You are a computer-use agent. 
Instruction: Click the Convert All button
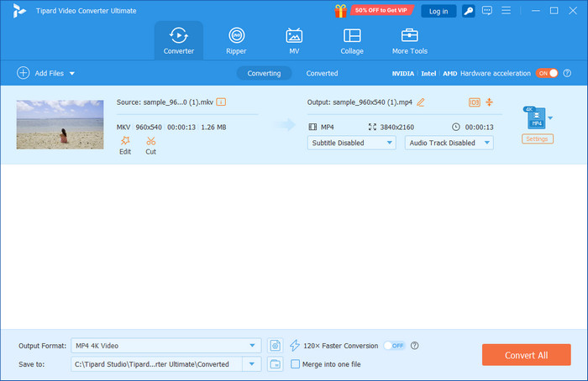click(x=526, y=355)
